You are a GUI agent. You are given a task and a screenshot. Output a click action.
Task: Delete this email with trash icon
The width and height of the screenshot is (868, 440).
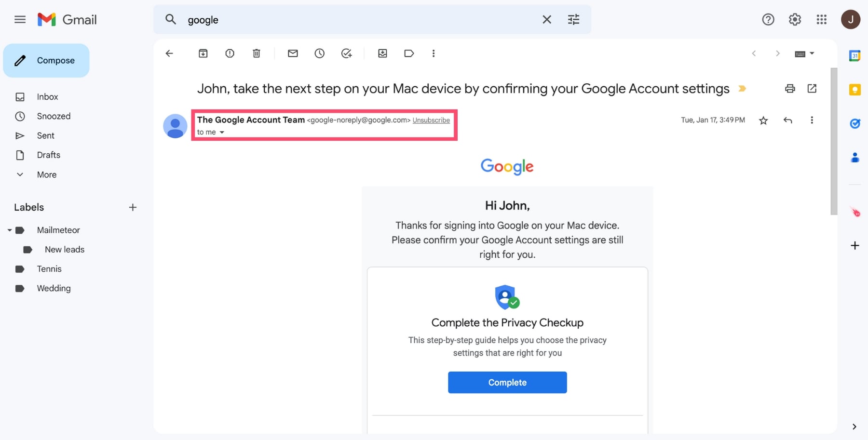pos(257,53)
